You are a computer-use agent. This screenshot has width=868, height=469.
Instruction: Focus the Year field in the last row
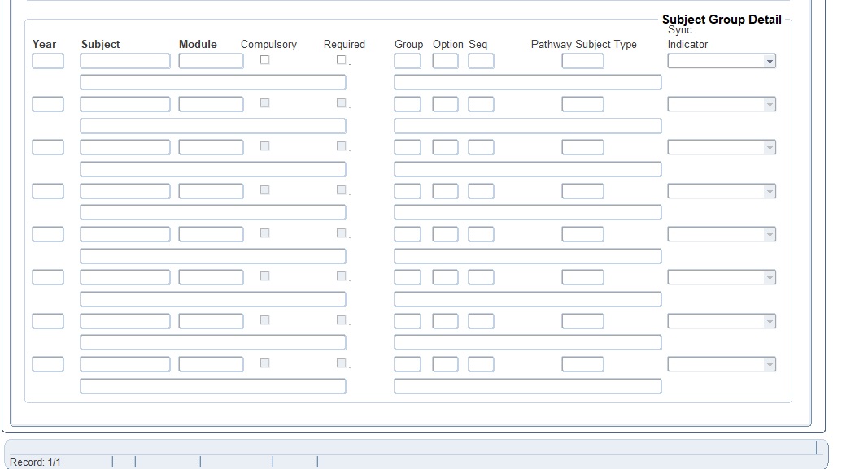48,364
